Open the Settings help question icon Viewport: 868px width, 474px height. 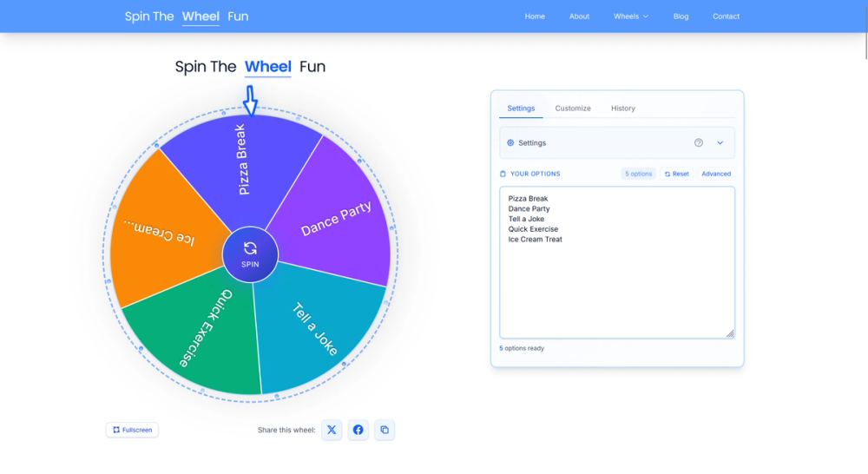(x=699, y=143)
